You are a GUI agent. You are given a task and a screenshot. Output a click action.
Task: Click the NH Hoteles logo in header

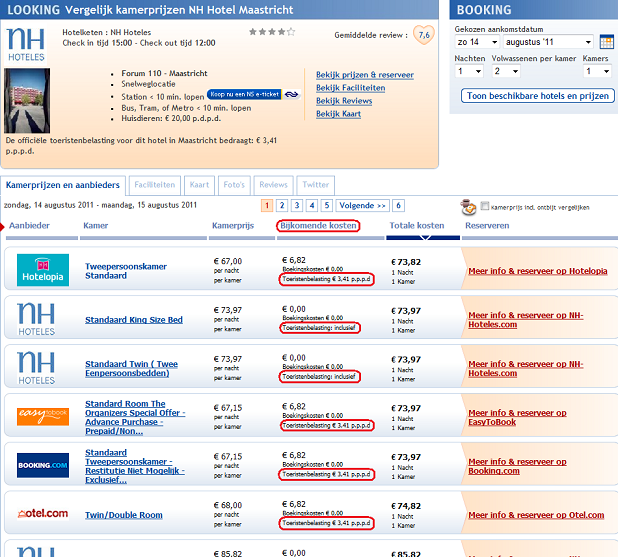[x=26, y=45]
